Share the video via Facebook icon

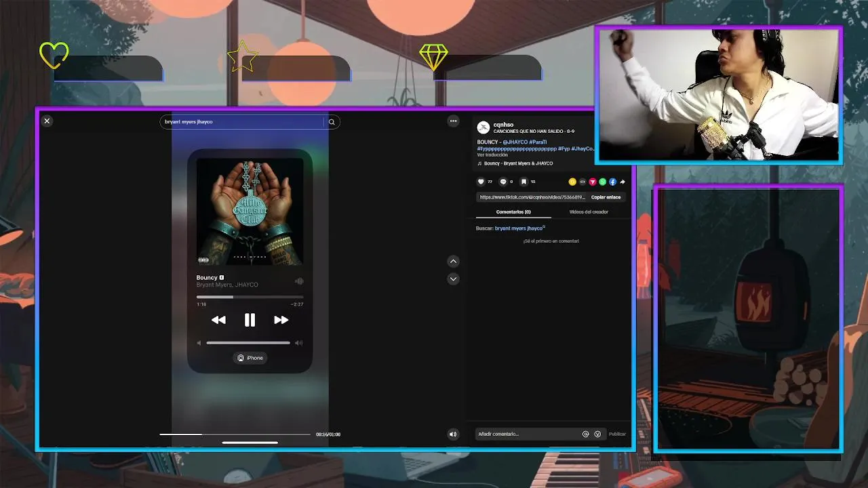tap(612, 182)
